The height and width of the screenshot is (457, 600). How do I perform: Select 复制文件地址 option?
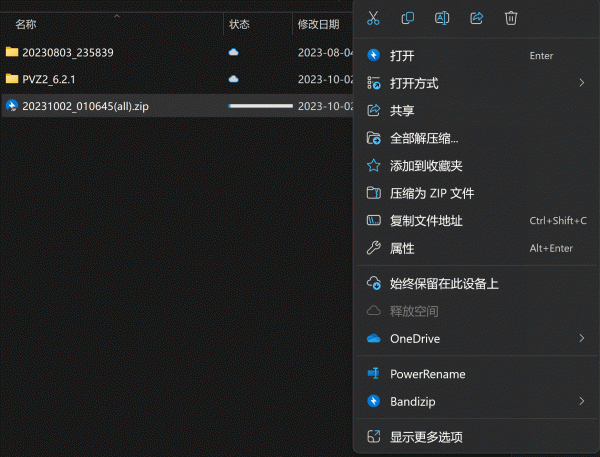click(x=476, y=221)
